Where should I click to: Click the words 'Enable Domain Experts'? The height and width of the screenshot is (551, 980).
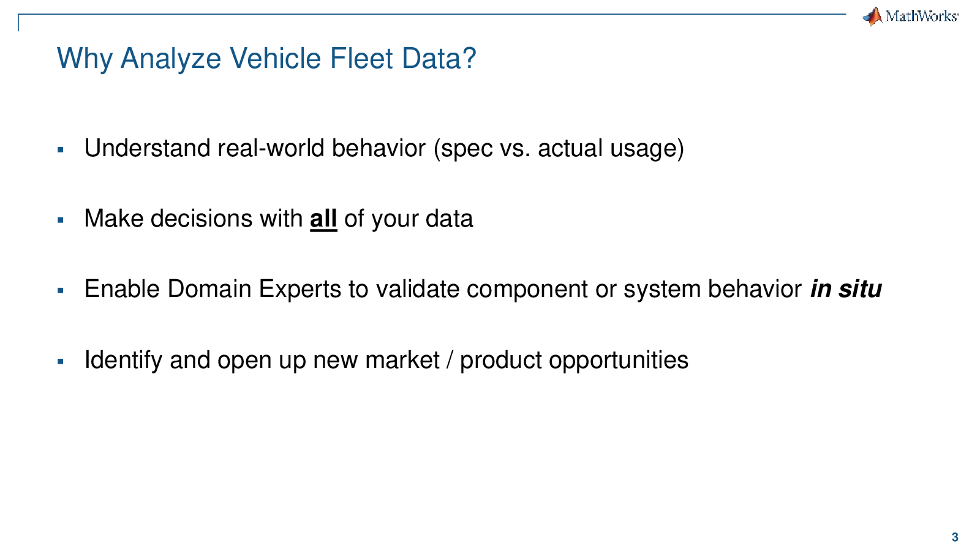click(x=213, y=290)
